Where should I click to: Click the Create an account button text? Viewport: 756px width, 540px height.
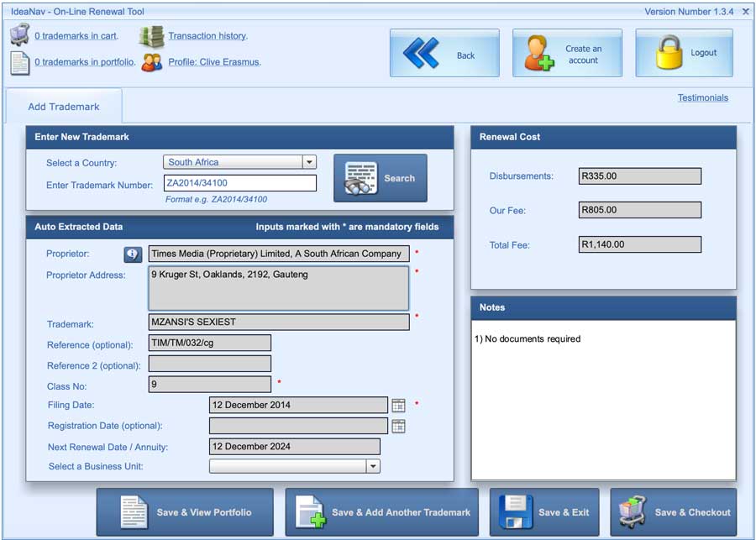(584, 55)
